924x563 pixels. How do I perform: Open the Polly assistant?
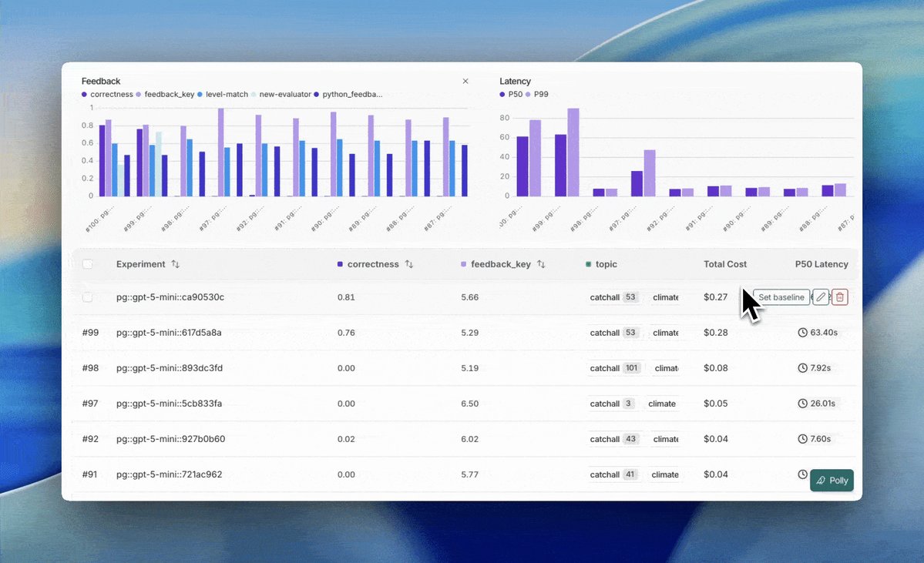pyautogui.click(x=831, y=480)
